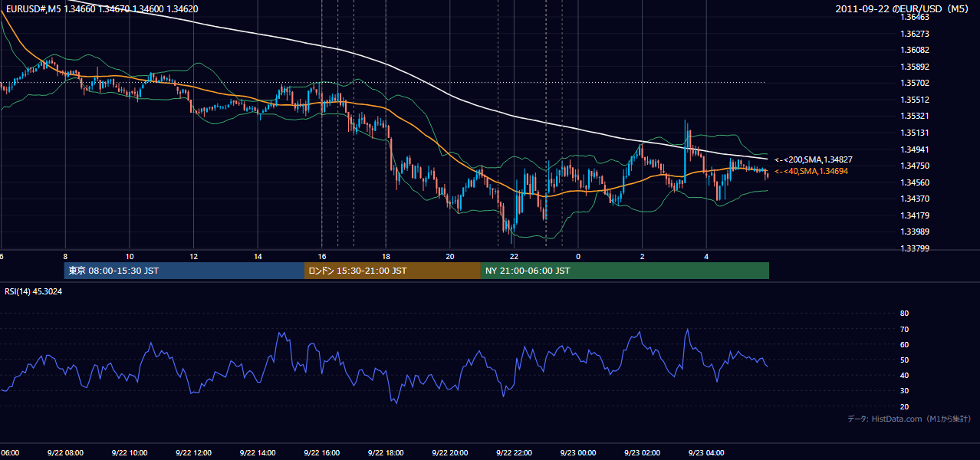Select the ロンドン 15:30-21:00 JST session bar
980x460 pixels.
tap(393, 271)
